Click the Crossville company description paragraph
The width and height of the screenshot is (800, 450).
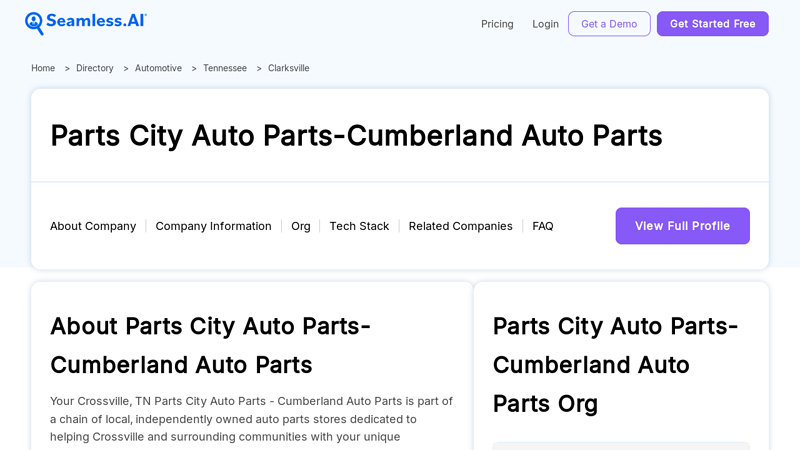point(251,419)
